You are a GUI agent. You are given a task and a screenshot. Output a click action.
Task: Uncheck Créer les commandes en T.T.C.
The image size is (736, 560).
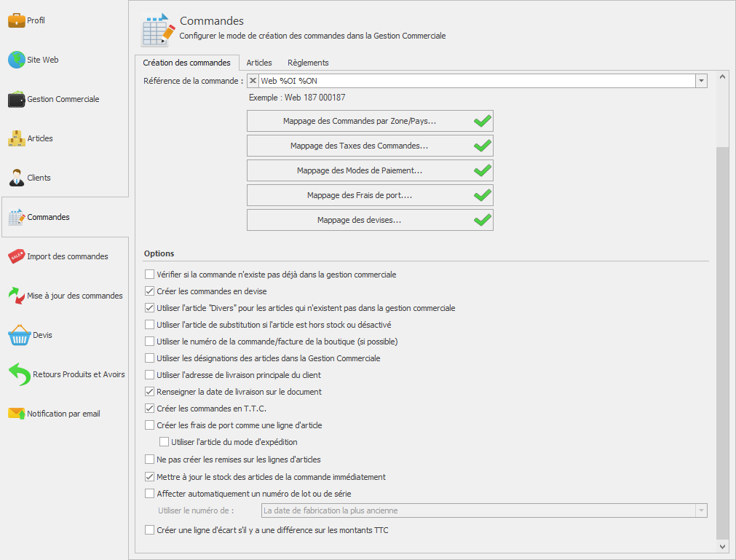tap(149, 409)
